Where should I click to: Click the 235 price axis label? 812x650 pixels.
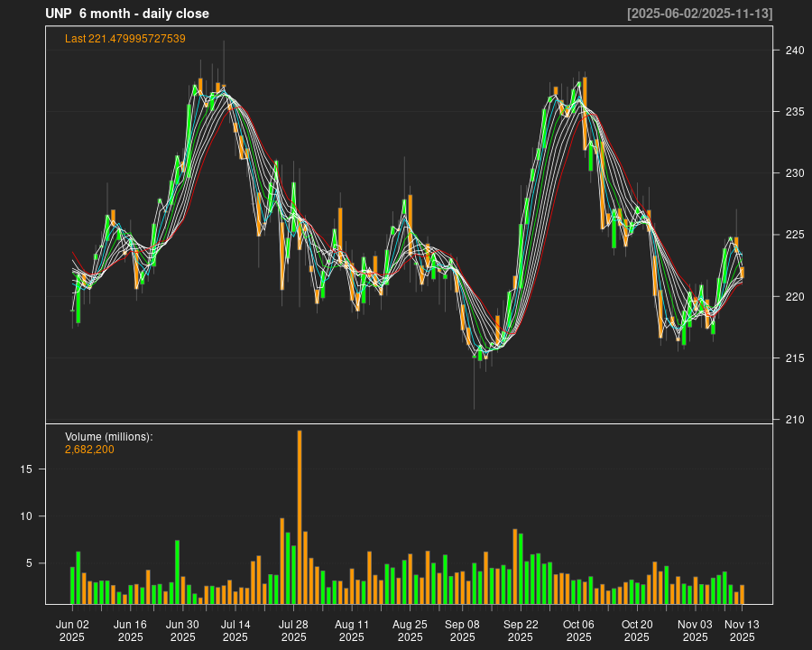pos(793,112)
